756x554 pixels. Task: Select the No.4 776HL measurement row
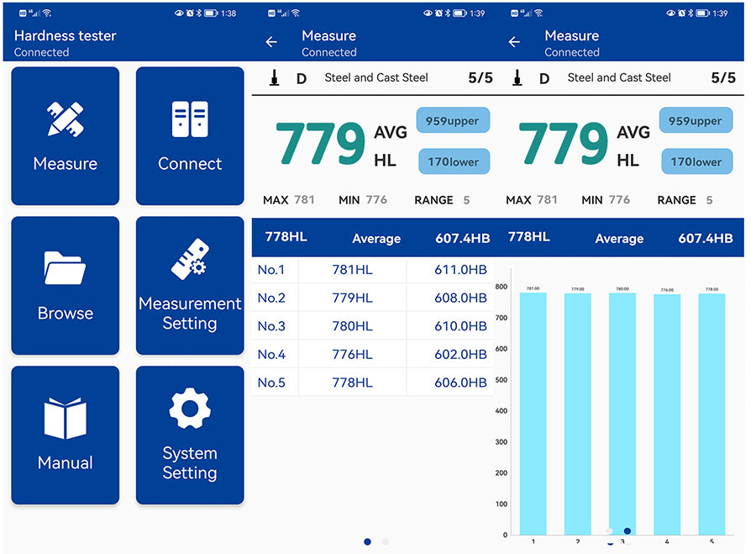(372, 354)
